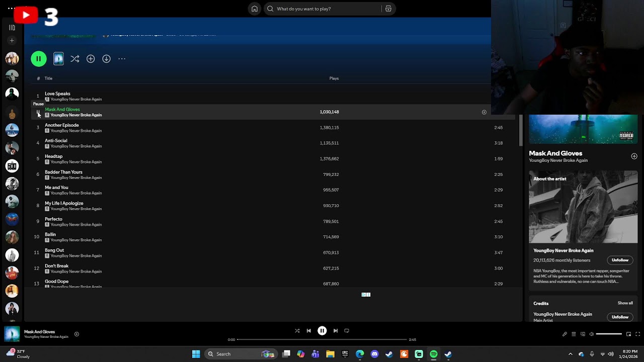This screenshot has width=644, height=362.
Task: Open the miniplayer
Action: [628, 334]
